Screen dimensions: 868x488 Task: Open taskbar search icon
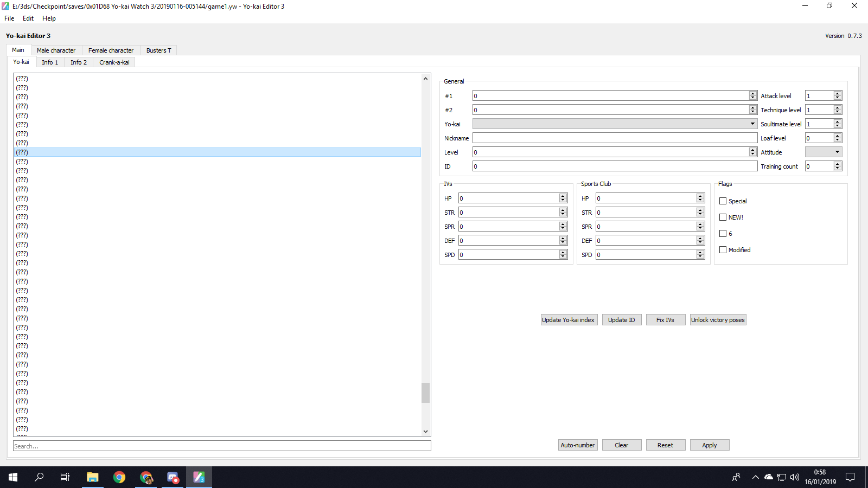tap(39, 477)
